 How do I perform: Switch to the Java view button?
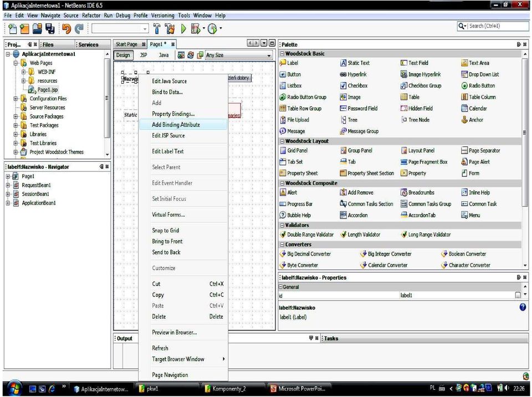click(164, 55)
